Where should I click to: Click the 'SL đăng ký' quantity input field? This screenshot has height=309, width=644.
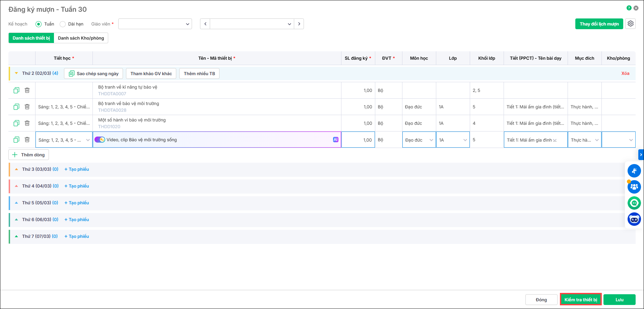[358, 140]
